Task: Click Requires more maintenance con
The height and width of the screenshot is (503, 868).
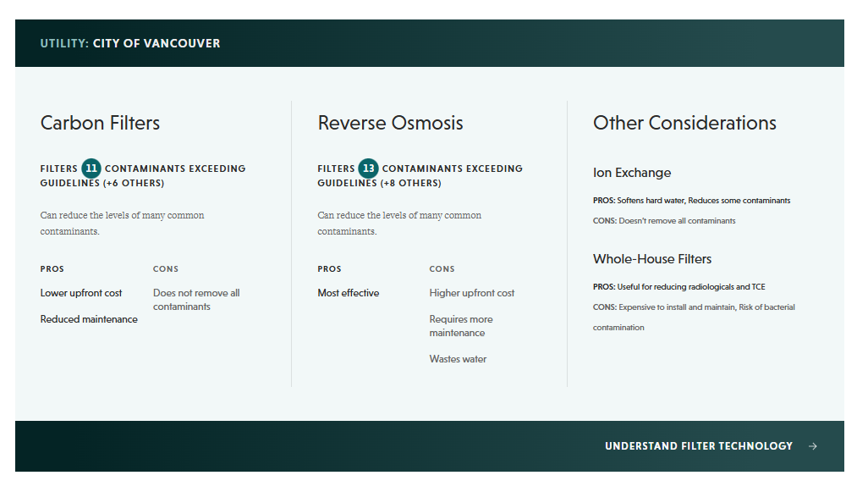Action: (461, 326)
